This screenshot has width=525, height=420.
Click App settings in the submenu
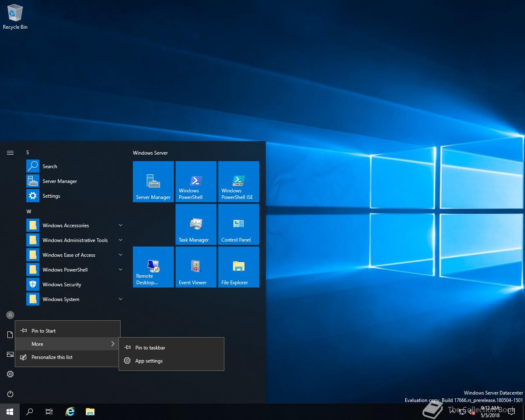149,361
